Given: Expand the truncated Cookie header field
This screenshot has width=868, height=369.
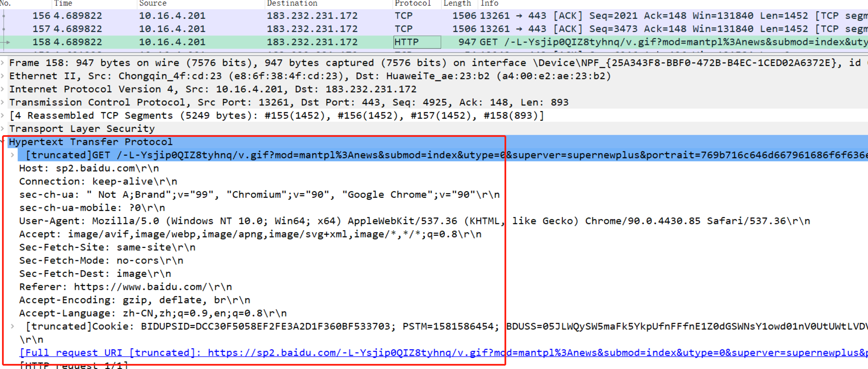Looking at the screenshot, I should point(12,326).
